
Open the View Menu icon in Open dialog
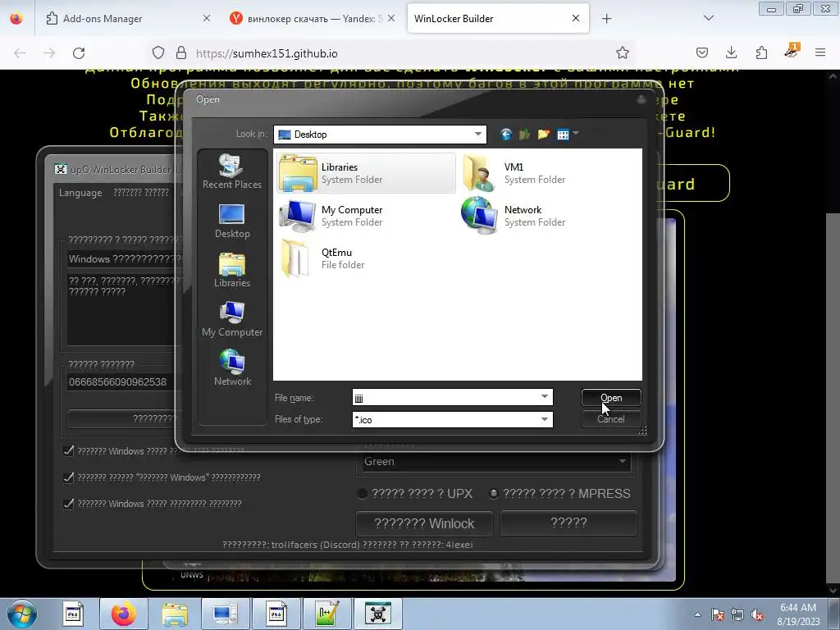pyautogui.click(x=563, y=134)
